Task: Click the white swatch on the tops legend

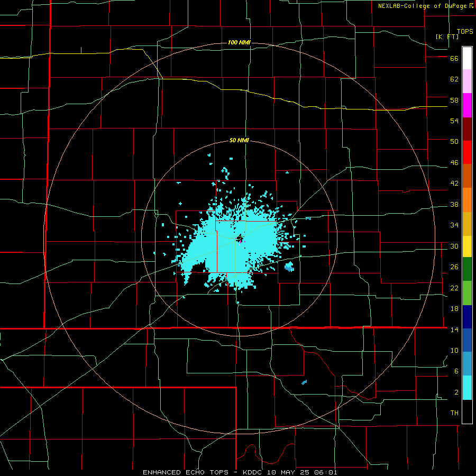Action: 467,58
